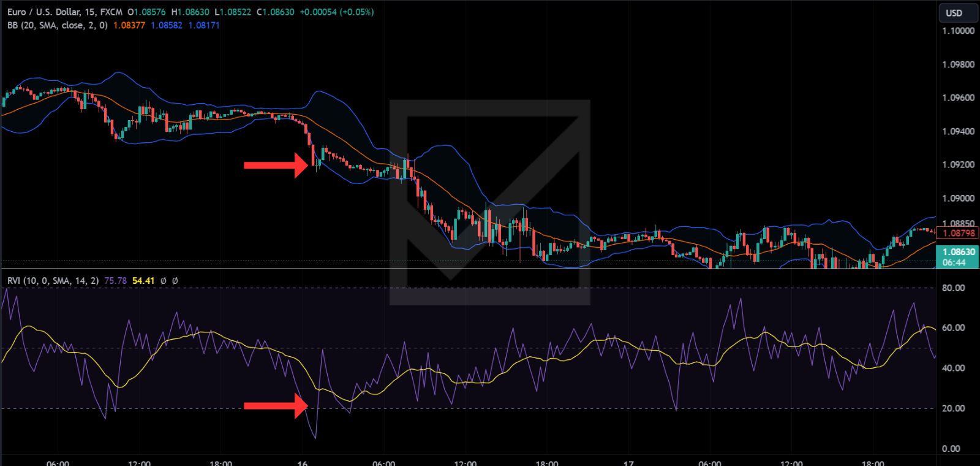Screen dimensions: 980x466
Task: Click the high price value H1.08630
Action: click(190, 12)
